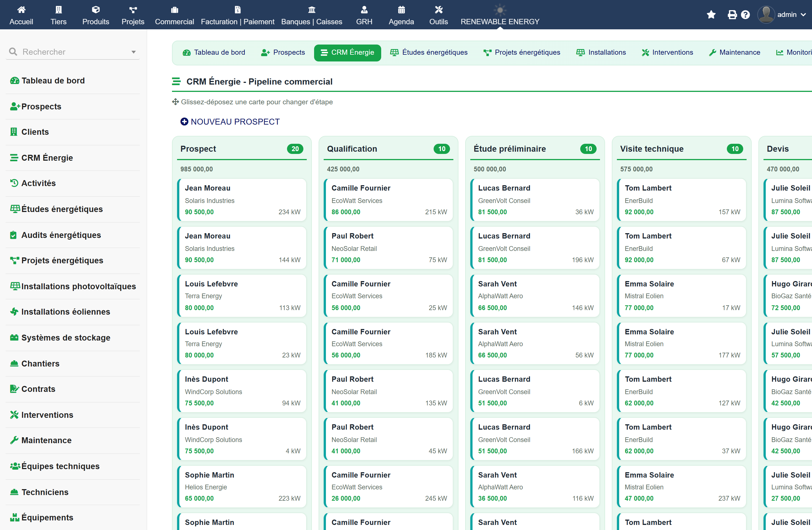Open Paul Robert card with 75 kW
Screen dimensions: 812x530
pos(388,248)
